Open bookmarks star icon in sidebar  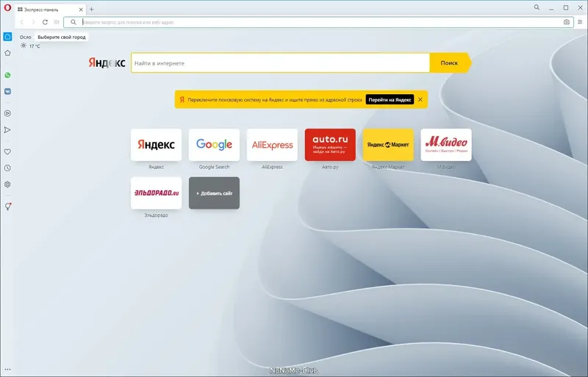[7, 53]
